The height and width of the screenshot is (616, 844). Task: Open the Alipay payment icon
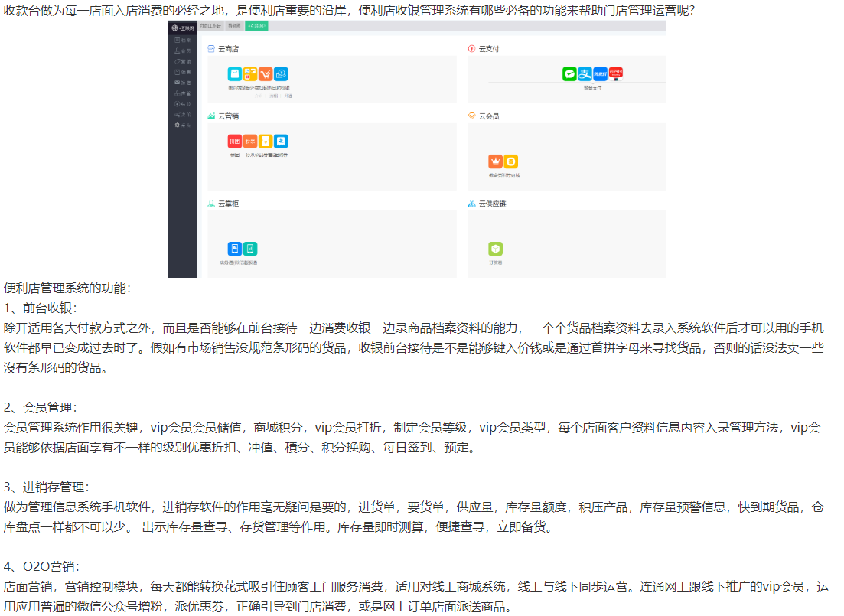[585, 73]
